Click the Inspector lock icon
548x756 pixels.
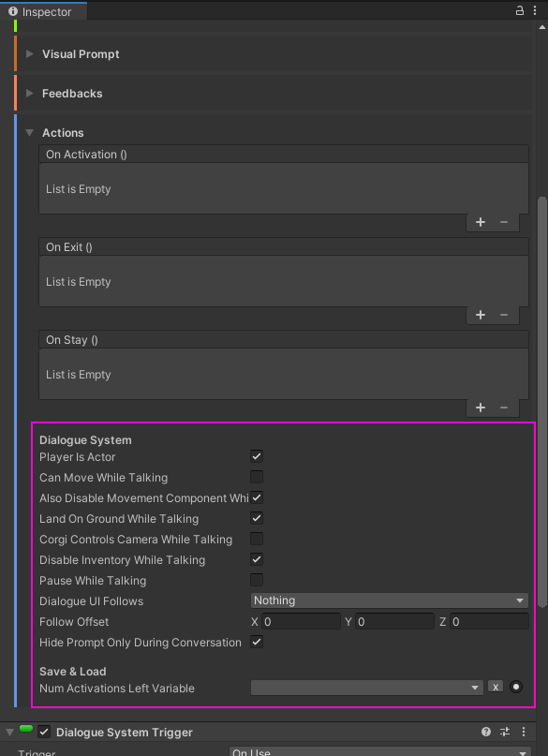520,10
